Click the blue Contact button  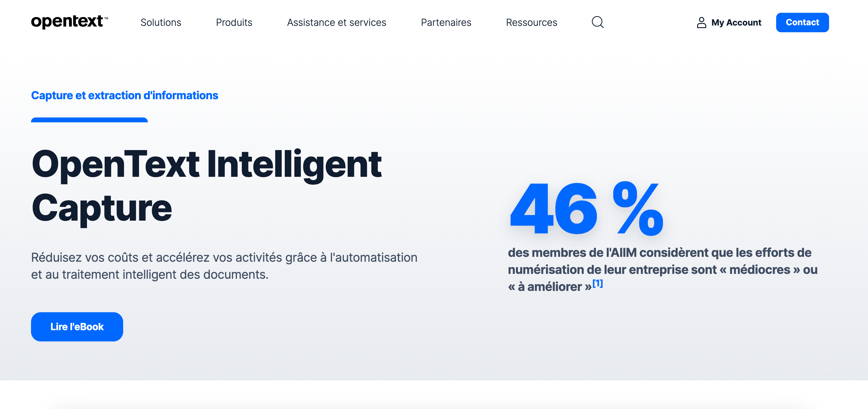coord(802,23)
